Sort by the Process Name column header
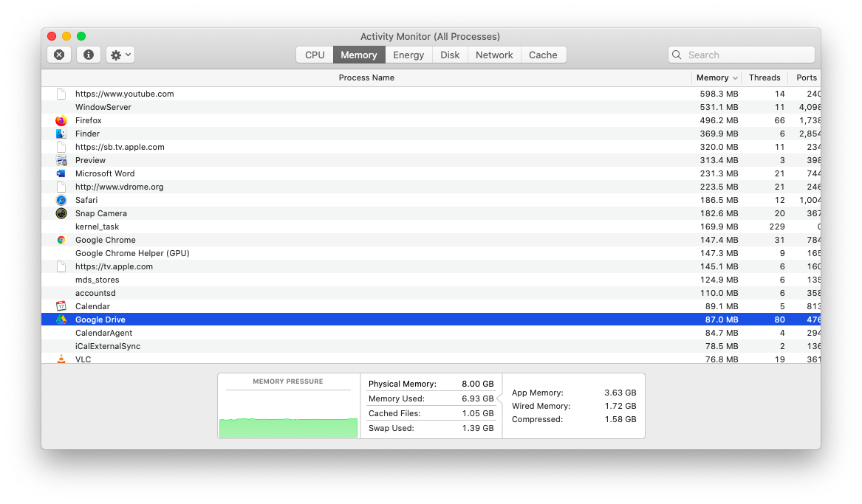 coord(366,78)
